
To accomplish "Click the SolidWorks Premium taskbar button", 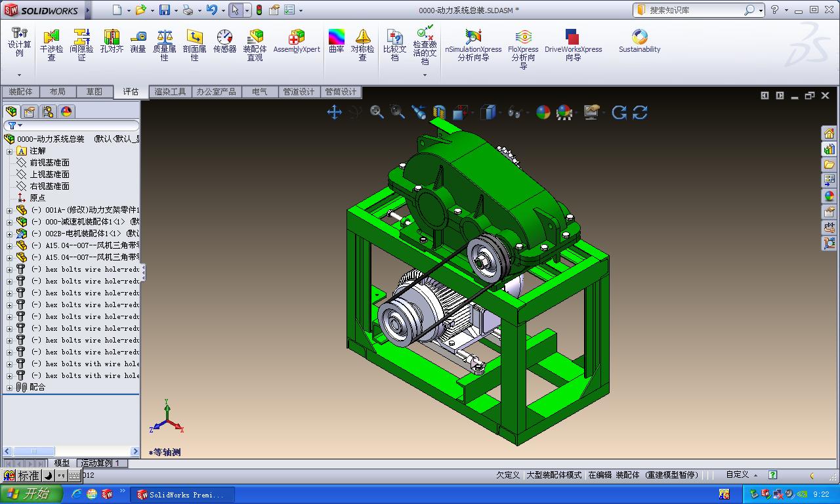I will 182,495.
